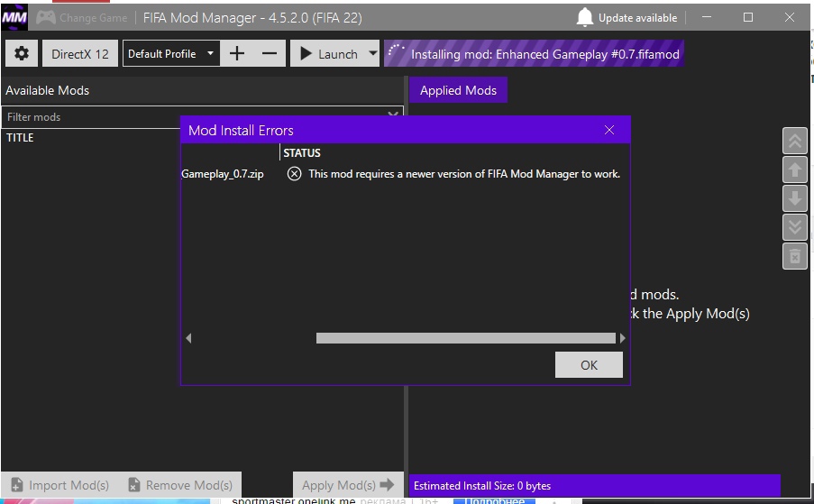Click the DirectX 12 button

coord(80,53)
